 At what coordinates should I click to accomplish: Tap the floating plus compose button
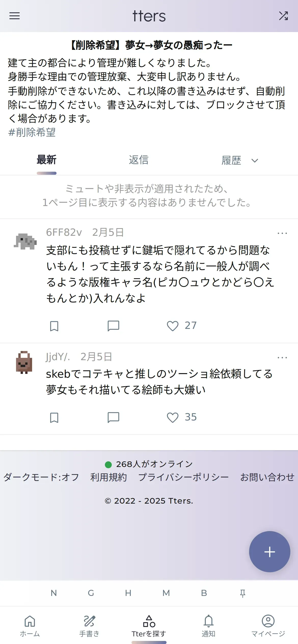tap(269, 552)
